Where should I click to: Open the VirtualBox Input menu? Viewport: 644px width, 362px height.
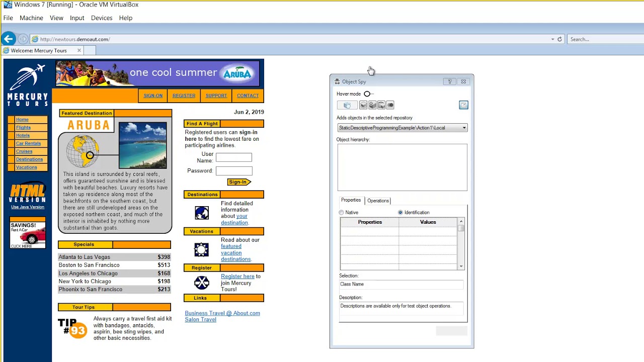(77, 18)
